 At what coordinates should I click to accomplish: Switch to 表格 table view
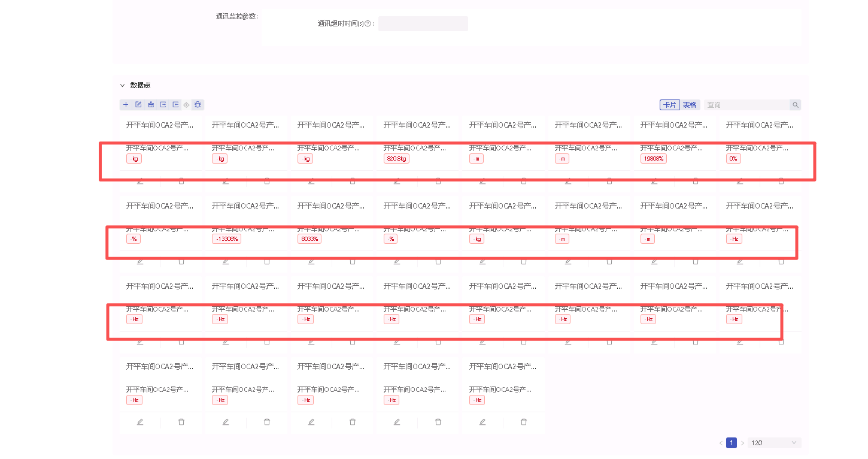click(690, 105)
